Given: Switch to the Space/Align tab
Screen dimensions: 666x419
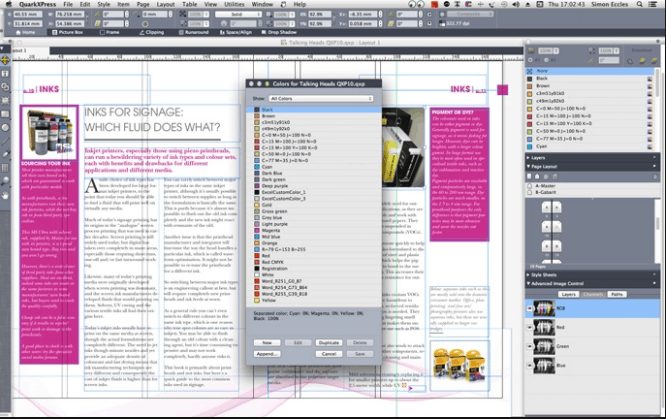Looking at the screenshot, I should tap(235, 32).
